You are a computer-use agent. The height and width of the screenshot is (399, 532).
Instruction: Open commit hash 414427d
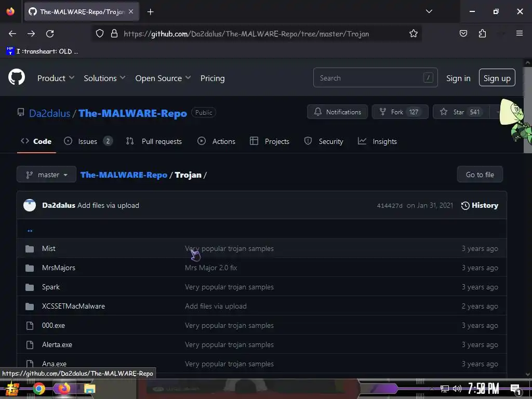point(390,206)
